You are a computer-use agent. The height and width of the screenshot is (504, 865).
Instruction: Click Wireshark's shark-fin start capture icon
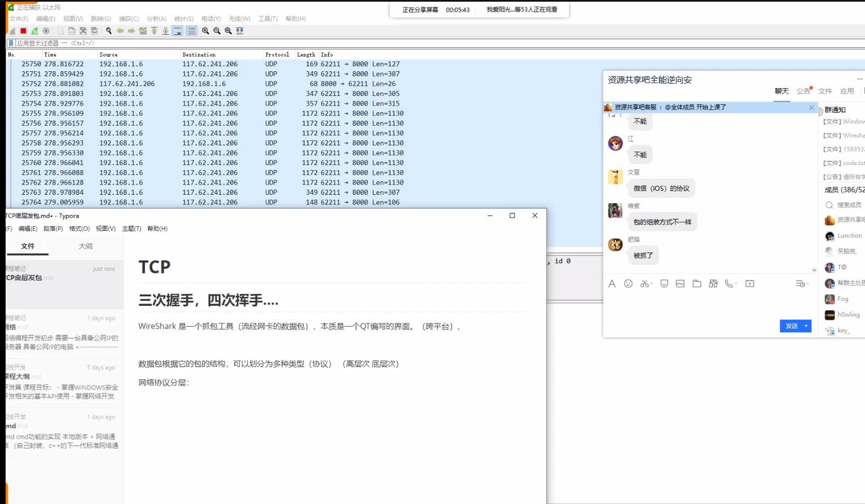[x=12, y=31]
